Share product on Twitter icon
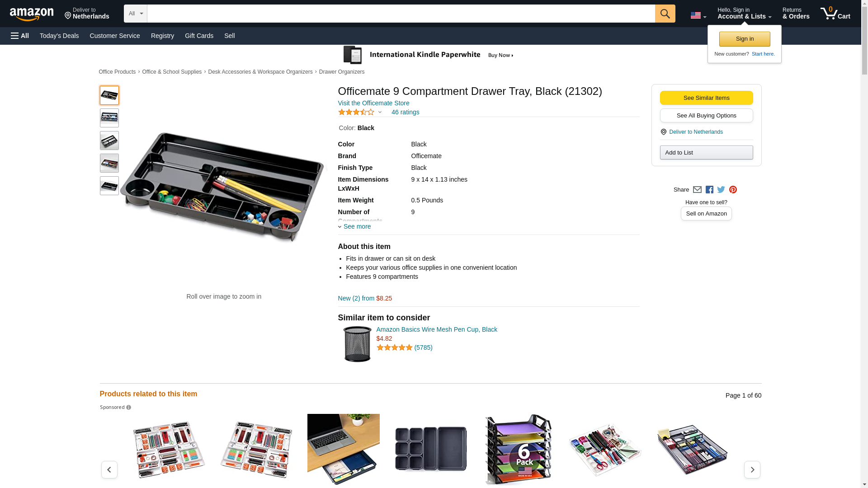This screenshot has width=868, height=488. tap(721, 190)
